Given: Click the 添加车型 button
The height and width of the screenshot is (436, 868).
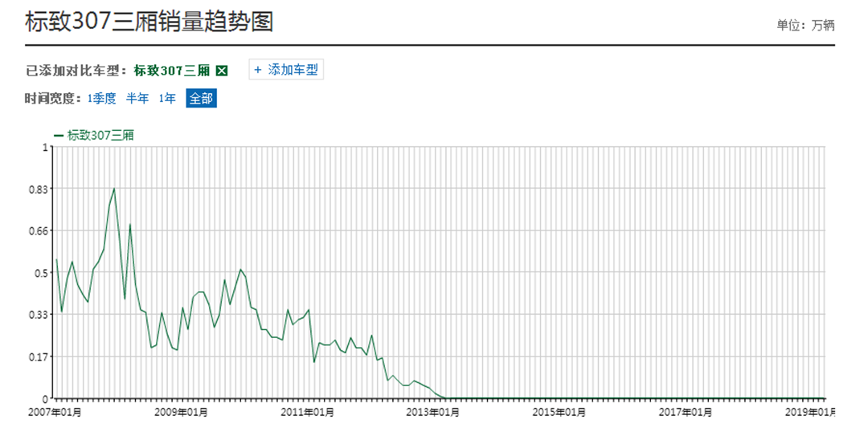Looking at the screenshot, I should [286, 70].
